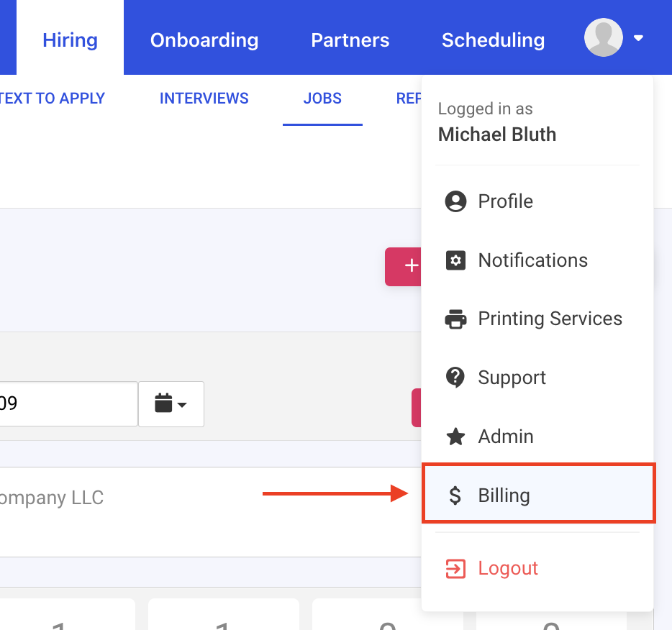Select the Jobs sub-tab
Screen dimensions: 672x630
click(x=322, y=99)
